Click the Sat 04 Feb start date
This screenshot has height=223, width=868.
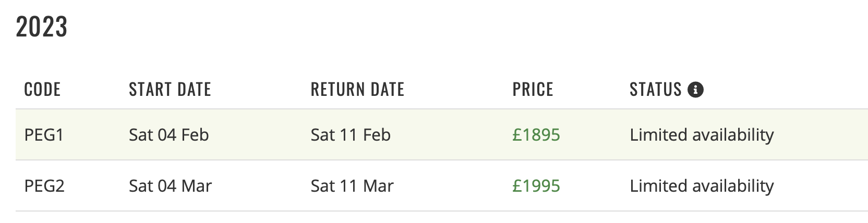coord(168,135)
